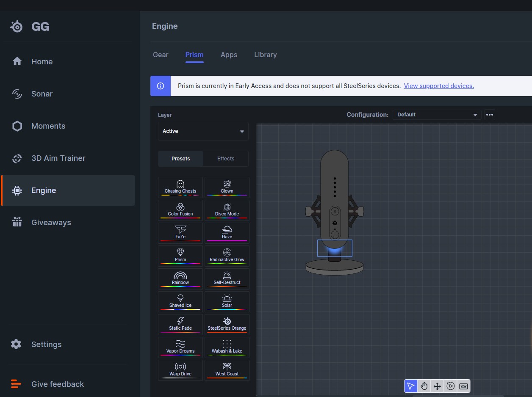The height and width of the screenshot is (397, 532).
Task: Open the Library tab
Action: pos(265,55)
